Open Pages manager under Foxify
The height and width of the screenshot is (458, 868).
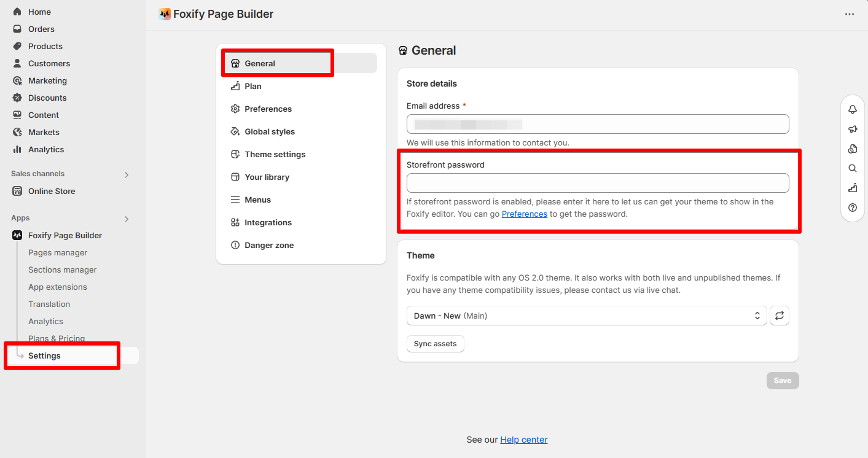click(58, 252)
